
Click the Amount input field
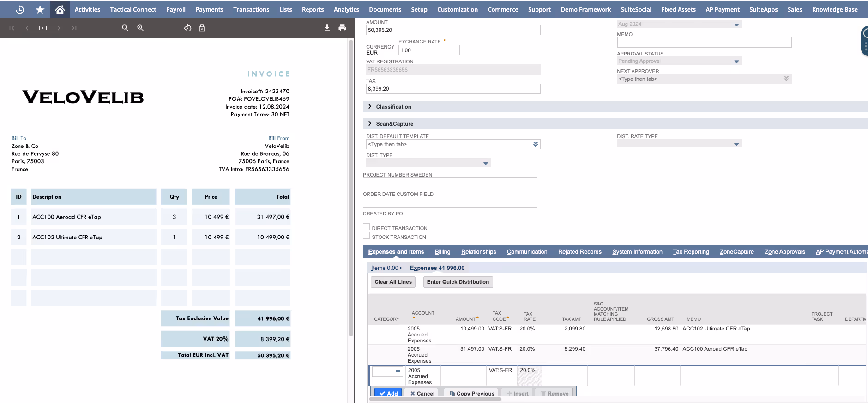point(453,30)
